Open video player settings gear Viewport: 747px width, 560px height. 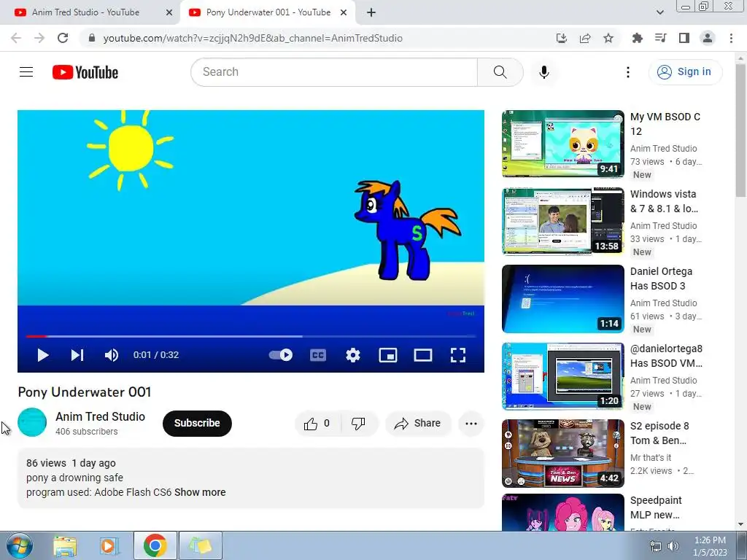353,355
